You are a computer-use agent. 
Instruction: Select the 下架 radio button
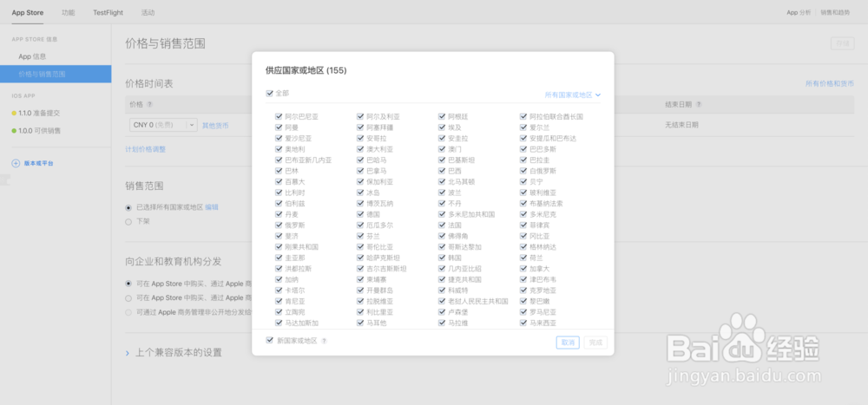point(128,221)
